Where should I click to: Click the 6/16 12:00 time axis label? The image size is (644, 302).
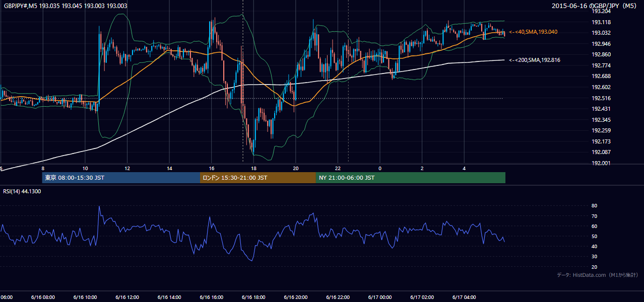click(127, 297)
